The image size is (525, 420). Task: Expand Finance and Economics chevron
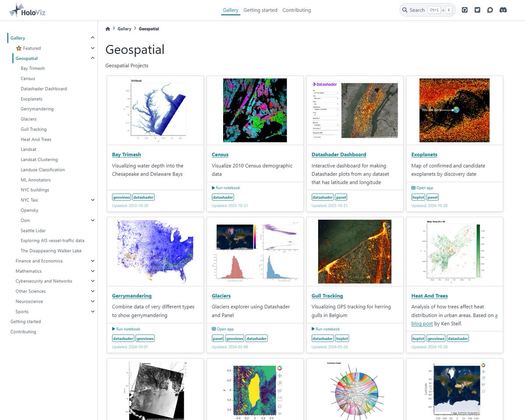pos(92,261)
